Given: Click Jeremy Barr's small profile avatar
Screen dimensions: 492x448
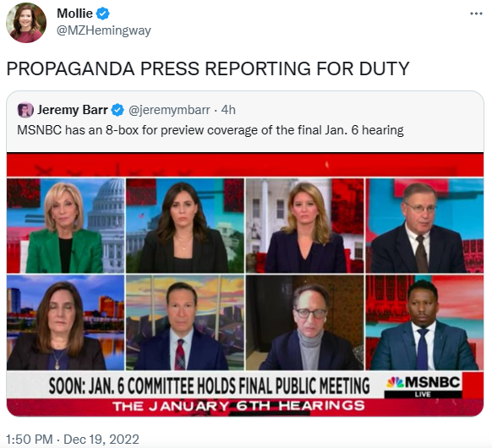Looking at the screenshot, I should [x=25, y=110].
